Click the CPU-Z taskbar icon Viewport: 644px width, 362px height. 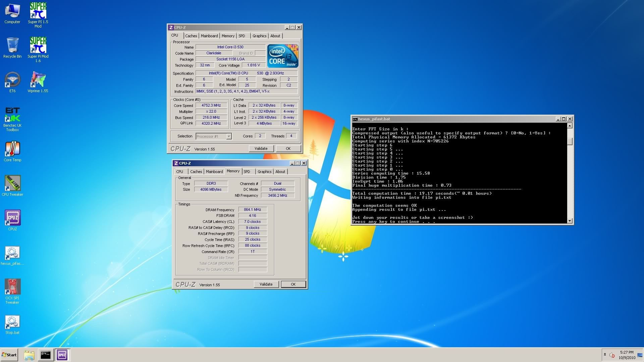(x=62, y=355)
